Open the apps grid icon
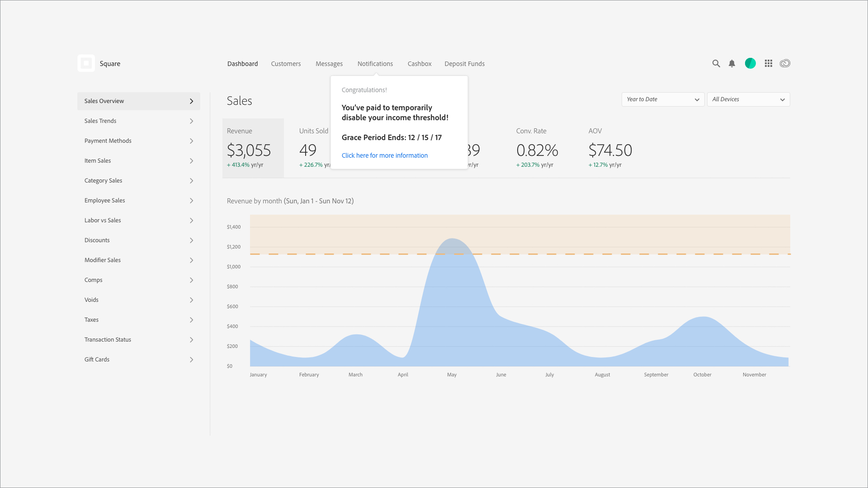 coord(769,64)
